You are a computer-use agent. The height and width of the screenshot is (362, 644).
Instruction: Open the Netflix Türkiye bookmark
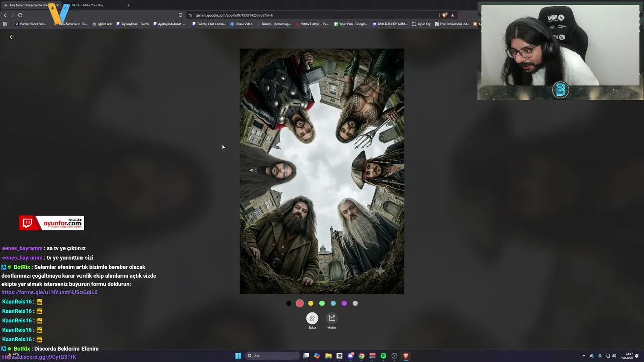pos(312,24)
